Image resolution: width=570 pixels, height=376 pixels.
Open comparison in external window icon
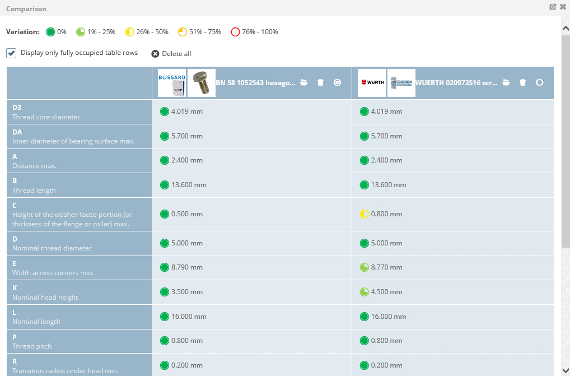[553, 7]
